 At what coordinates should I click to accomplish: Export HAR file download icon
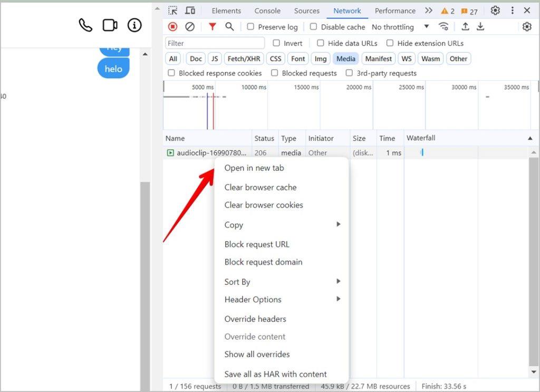click(x=480, y=26)
